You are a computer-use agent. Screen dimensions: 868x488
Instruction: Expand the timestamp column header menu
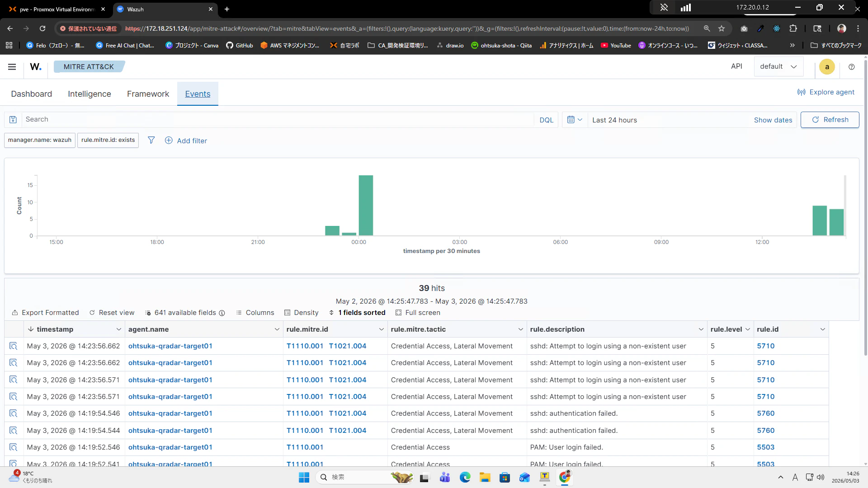pyautogui.click(x=119, y=329)
